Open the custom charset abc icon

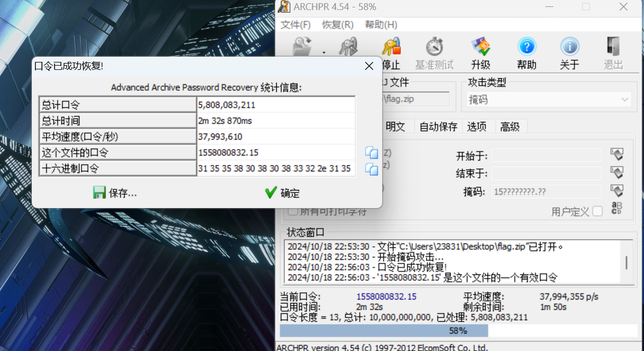[x=616, y=209]
